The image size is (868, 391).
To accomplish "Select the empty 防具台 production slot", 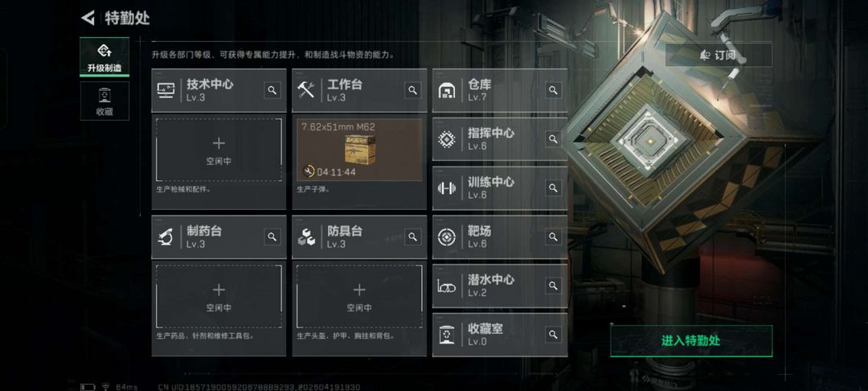I will [x=359, y=296].
